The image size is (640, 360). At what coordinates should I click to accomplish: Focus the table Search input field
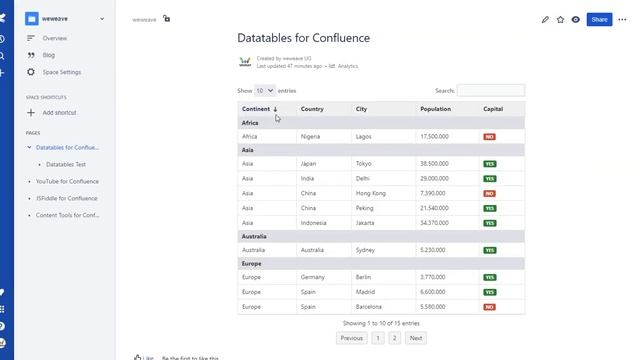pyautogui.click(x=491, y=91)
